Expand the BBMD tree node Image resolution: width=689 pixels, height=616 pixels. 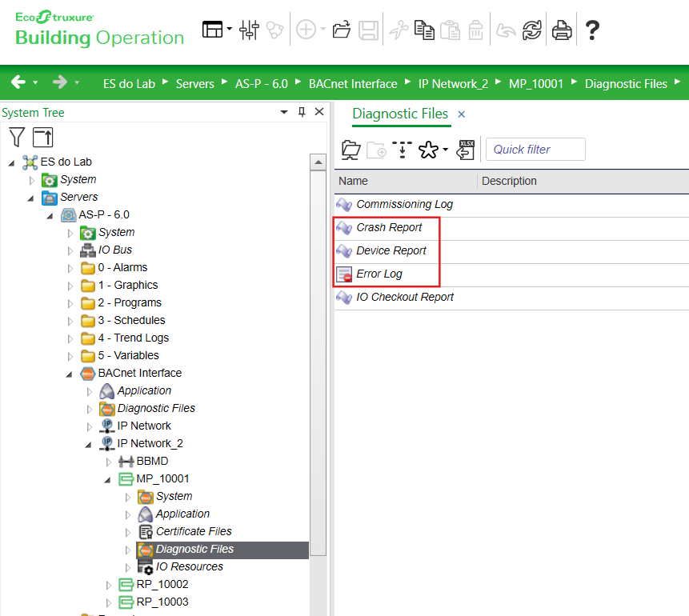click(x=109, y=462)
